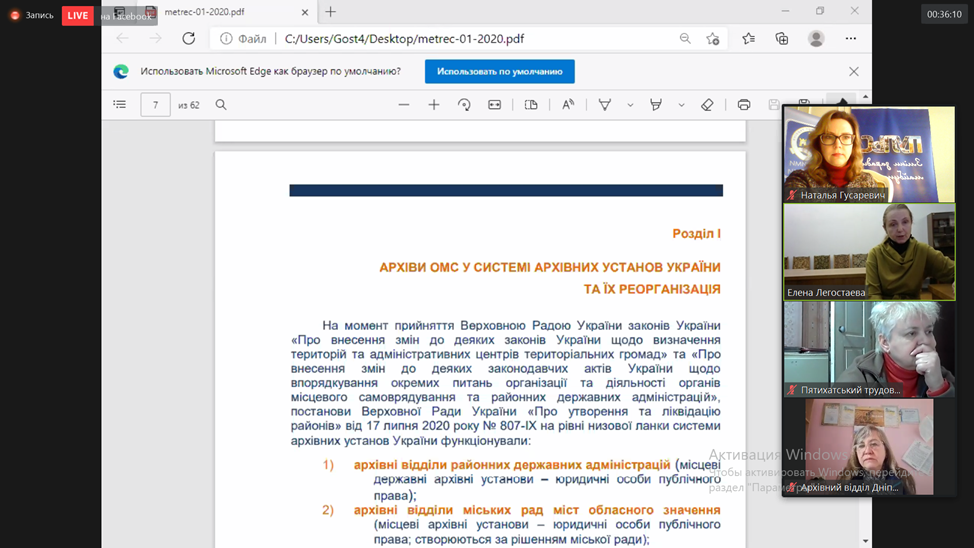Go back in browser history
Viewport: 974px width, 548px height.
point(122,39)
